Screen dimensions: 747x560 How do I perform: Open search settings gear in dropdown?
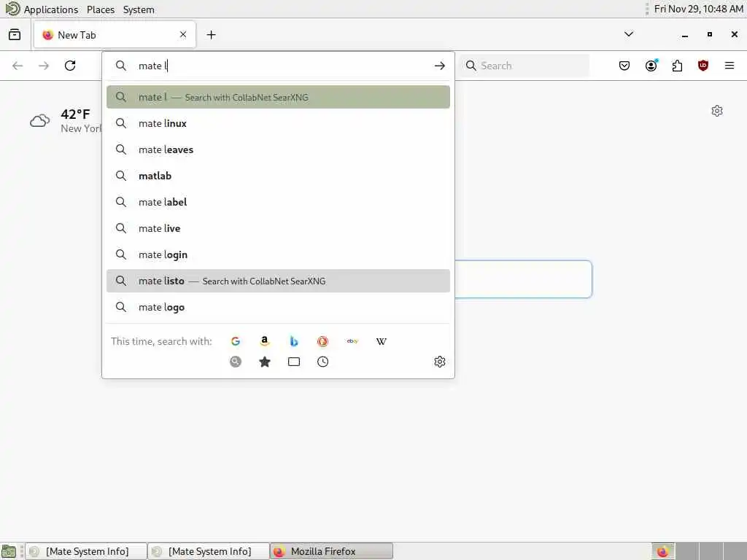(439, 362)
